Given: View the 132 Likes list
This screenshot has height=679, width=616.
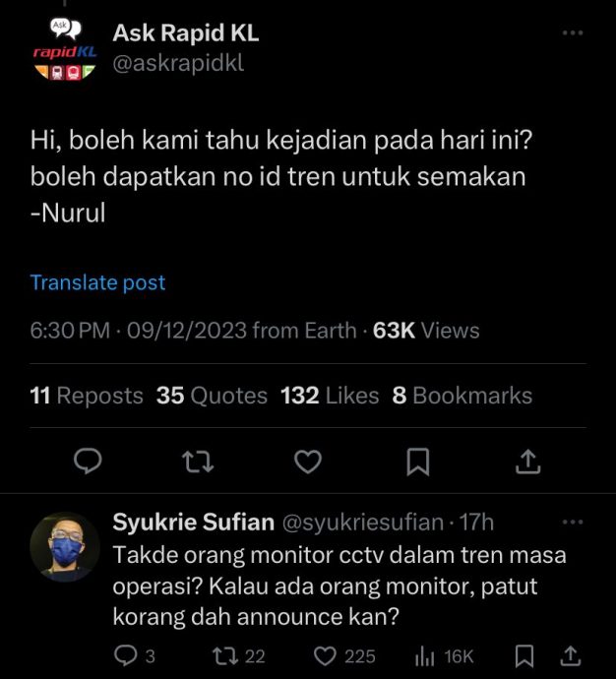Looking at the screenshot, I should click(330, 396).
